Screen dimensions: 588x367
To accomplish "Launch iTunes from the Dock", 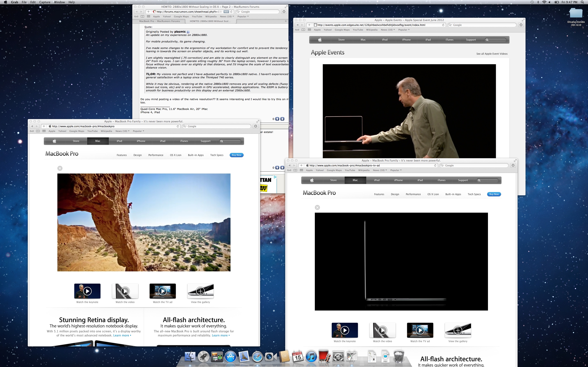I will point(311,357).
